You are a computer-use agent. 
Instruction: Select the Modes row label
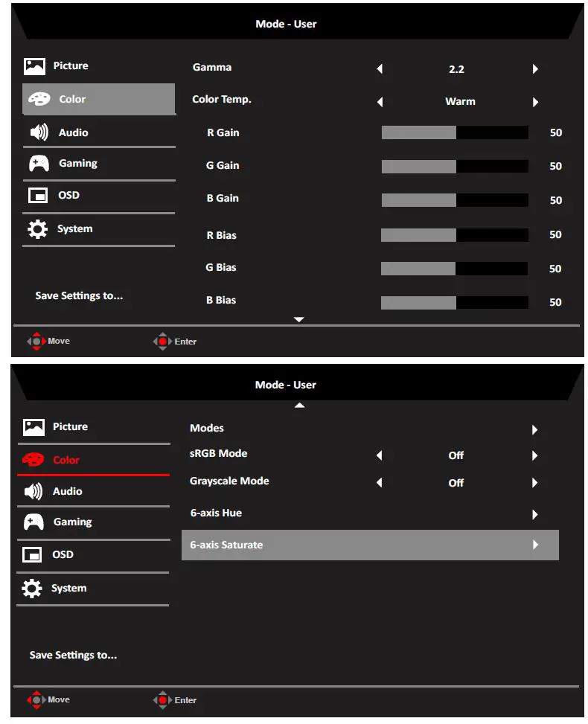pos(207,429)
